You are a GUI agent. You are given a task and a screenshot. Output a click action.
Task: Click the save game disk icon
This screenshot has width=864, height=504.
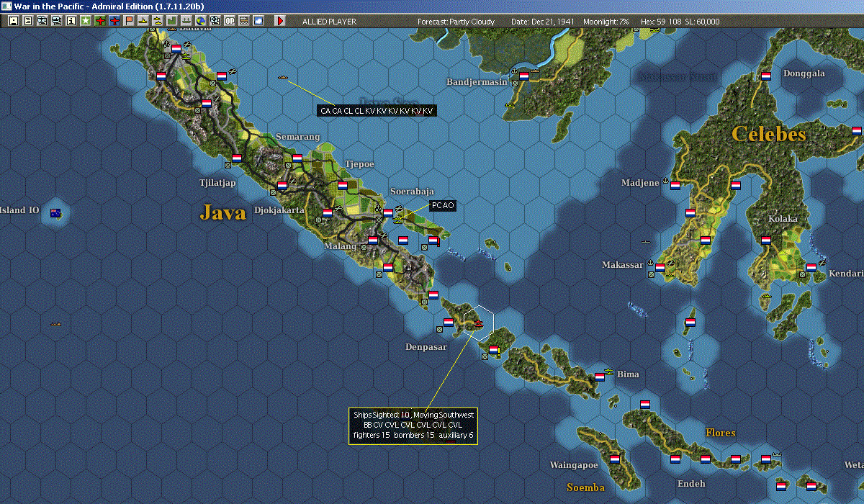(x=14, y=21)
